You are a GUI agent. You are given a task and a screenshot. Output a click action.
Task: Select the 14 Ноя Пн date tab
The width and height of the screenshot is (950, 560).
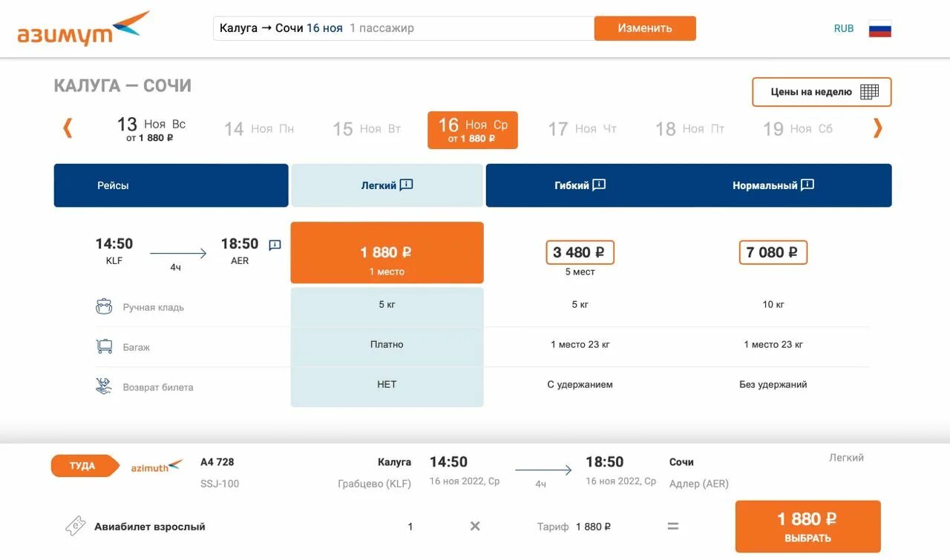pos(259,129)
